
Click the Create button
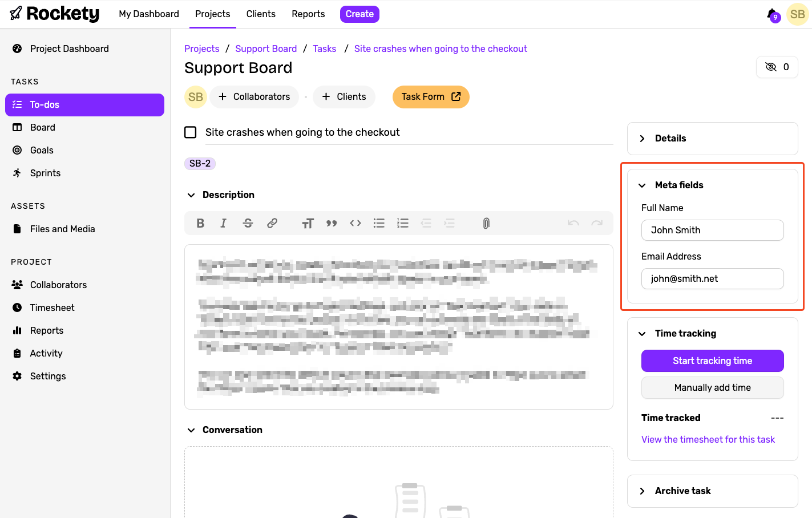pyautogui.click(x=359, y=14)
